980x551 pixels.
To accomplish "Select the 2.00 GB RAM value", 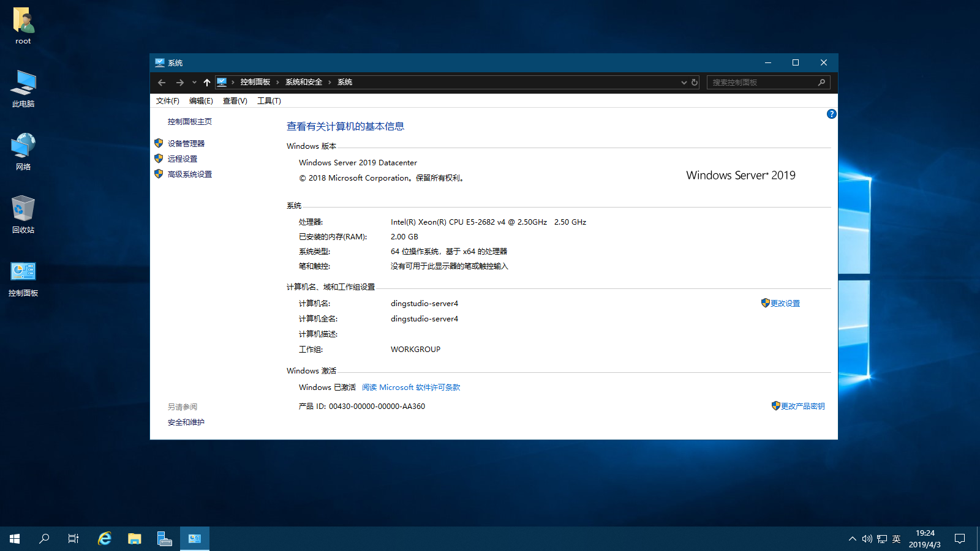I will coord(404,237).
